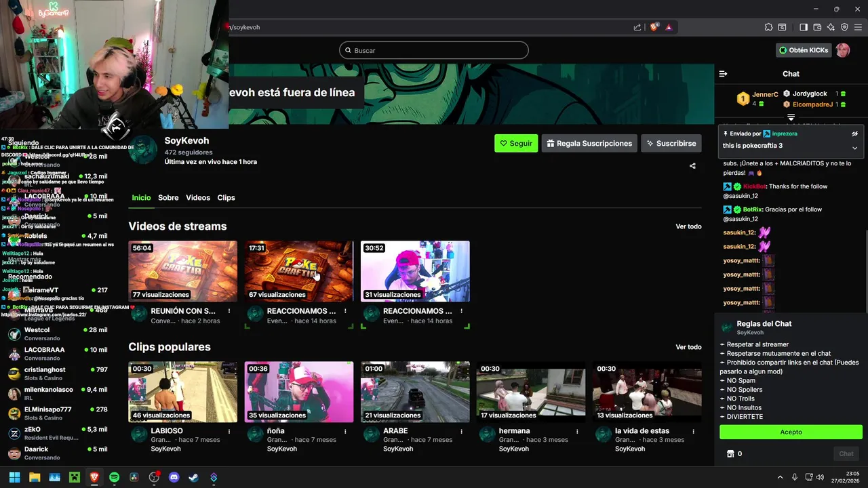868x488 pixels.
Task: Open the user profile avatar menu
Action: (x=842, y=50)
